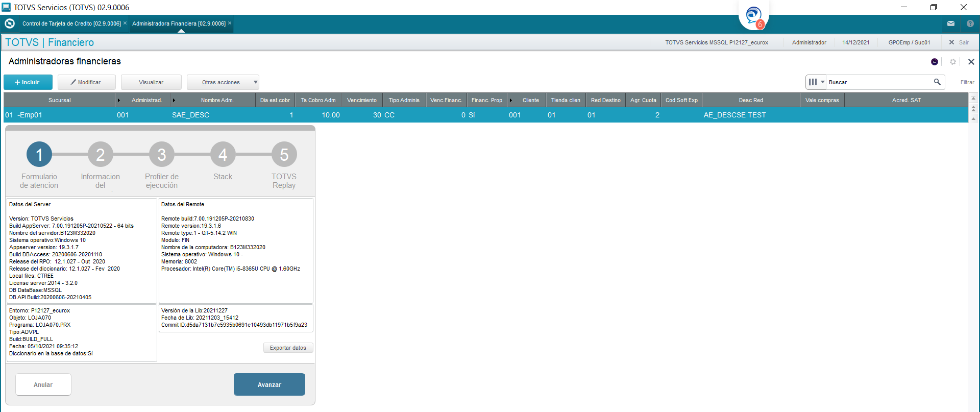Image resolution: width=980 pixels, height=412 pixels.
Task: Click the Dia est.cobr column header
Action: click(275, 100)
